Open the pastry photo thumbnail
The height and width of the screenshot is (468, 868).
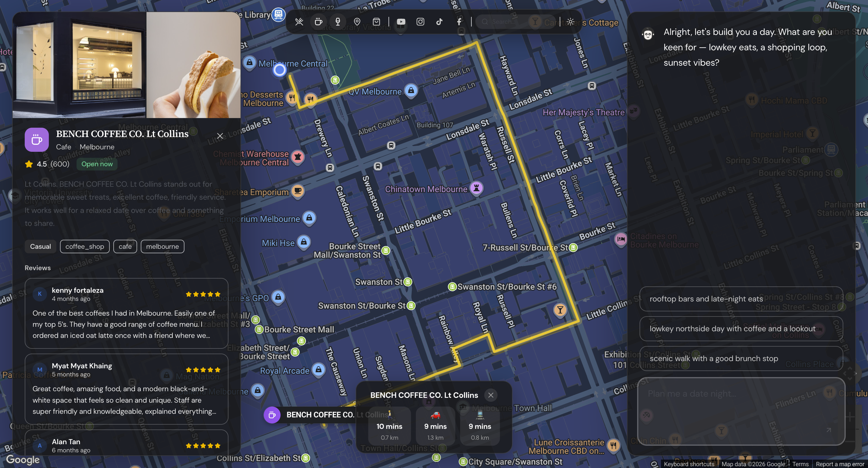point(193,65)
